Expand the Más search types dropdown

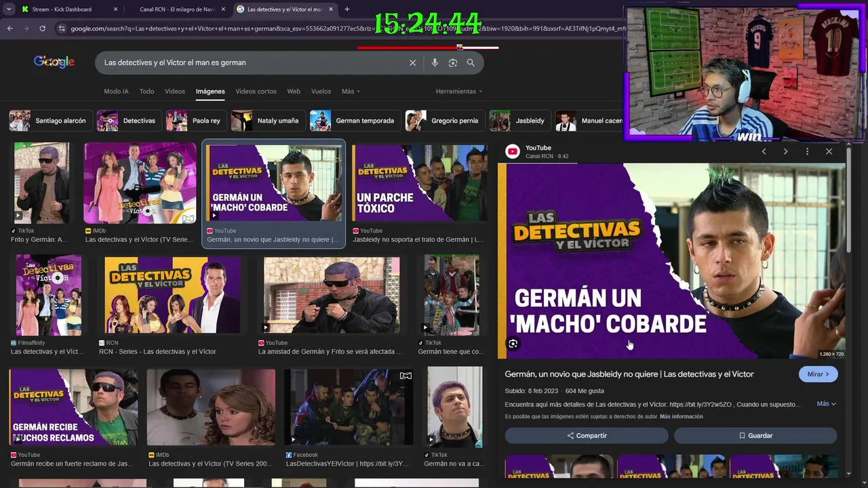coord(351,91)
